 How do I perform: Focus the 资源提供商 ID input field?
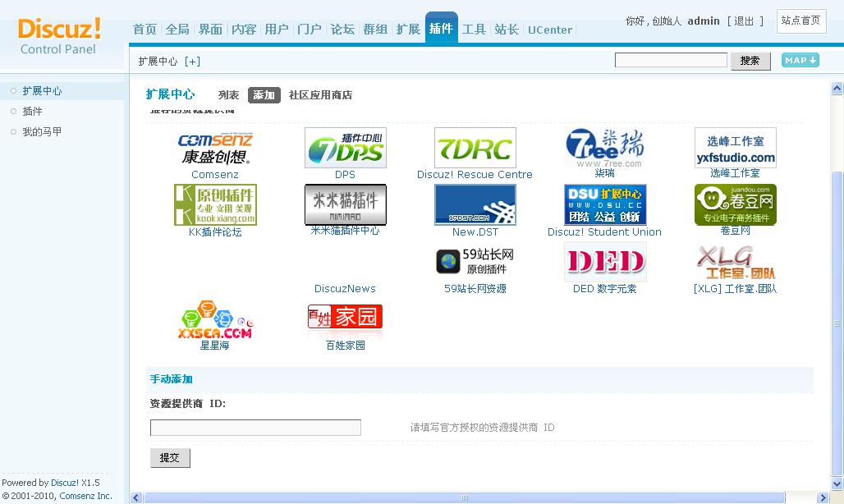tap(255, 428)
